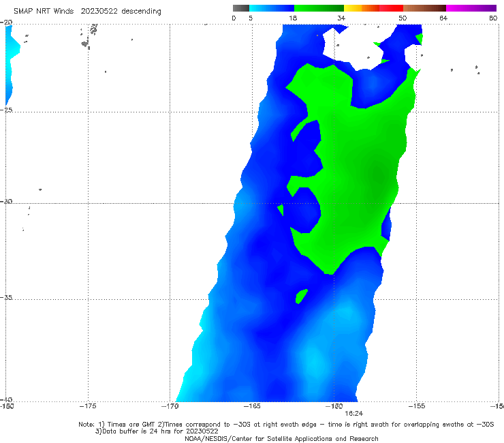This screenshot has width=504, height=443.
Task: Click the red segment of the colorbar
Action: pos(391,8)
